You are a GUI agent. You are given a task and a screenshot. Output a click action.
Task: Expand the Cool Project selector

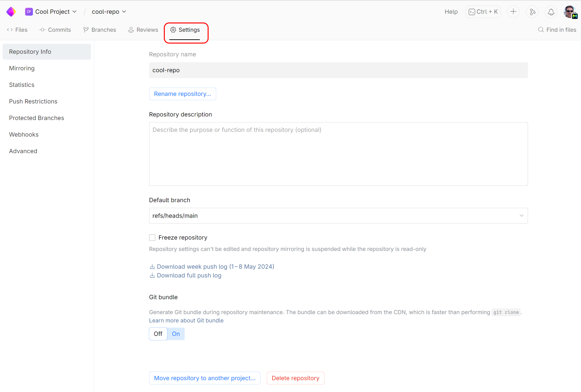tap(75, 12)
